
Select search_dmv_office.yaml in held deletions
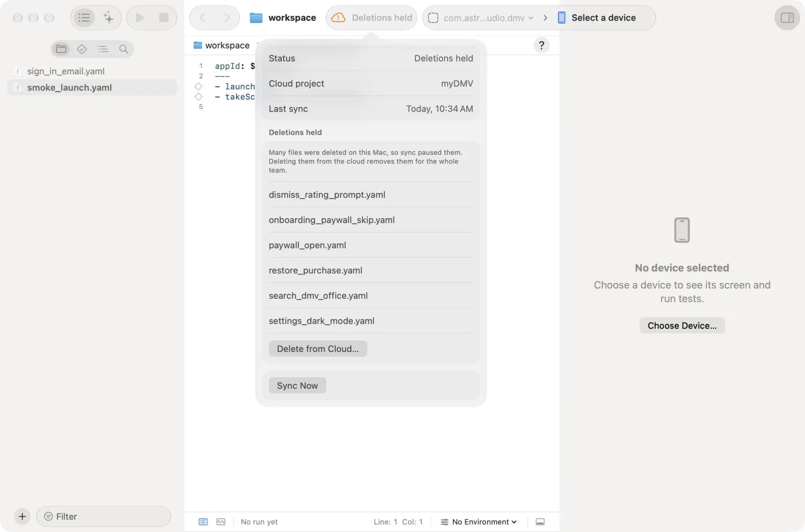click(x=371, y=296)
